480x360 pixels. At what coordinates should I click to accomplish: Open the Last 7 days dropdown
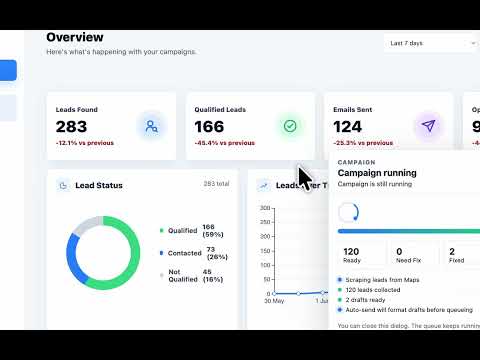click(432, 43)
